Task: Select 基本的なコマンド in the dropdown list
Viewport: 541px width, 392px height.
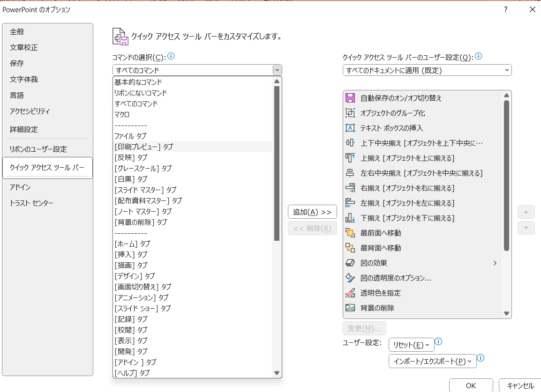Action: 193,82
